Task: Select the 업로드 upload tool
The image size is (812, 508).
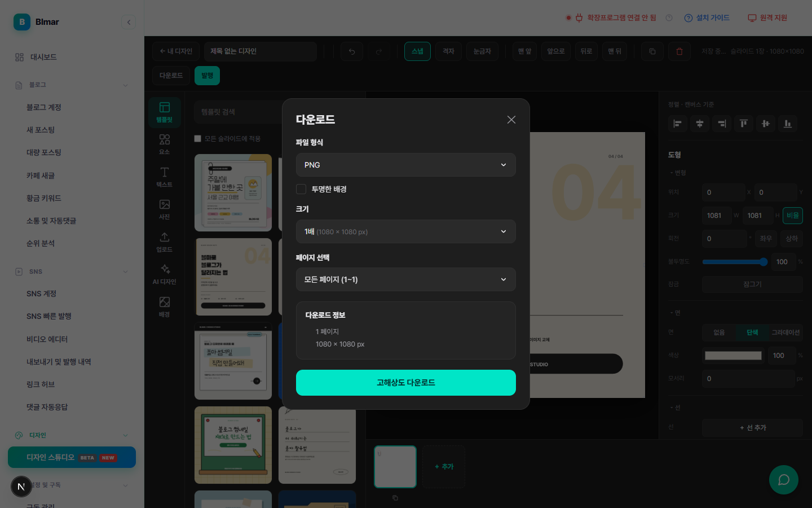Action: 165,242
